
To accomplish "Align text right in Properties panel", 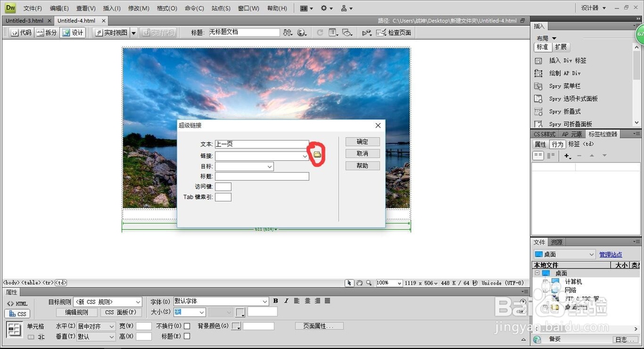I will tap(317, 301).
